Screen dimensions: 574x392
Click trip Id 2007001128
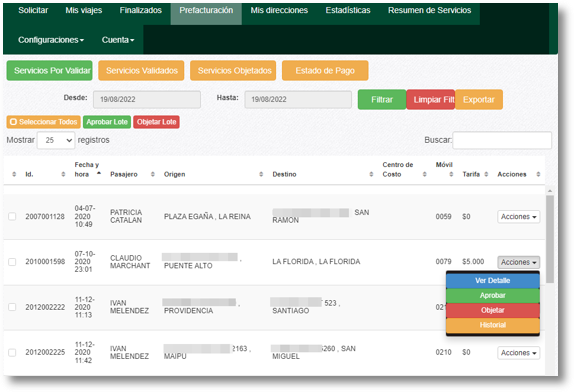pyautogui.click(x=45, y=217)
